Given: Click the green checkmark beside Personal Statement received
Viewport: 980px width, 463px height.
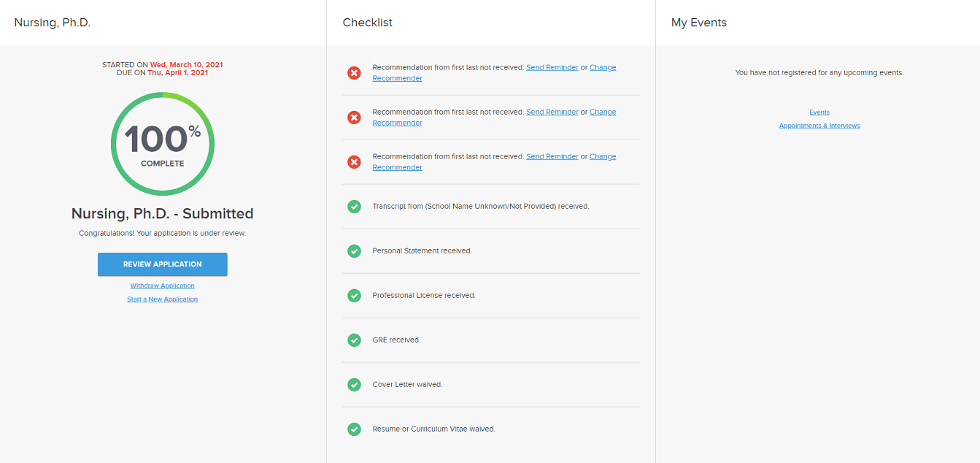Looking at the screenshot, I should click(x=354, y=251).
